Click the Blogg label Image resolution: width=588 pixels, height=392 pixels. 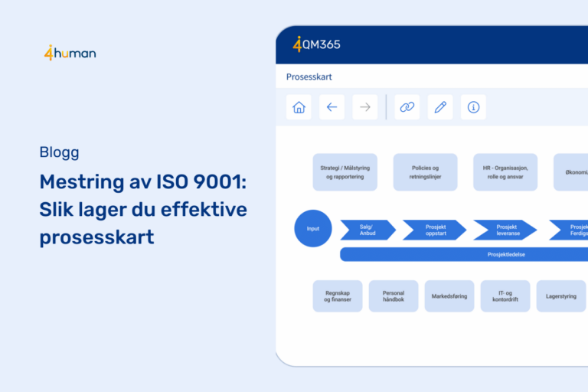(59, 152)
